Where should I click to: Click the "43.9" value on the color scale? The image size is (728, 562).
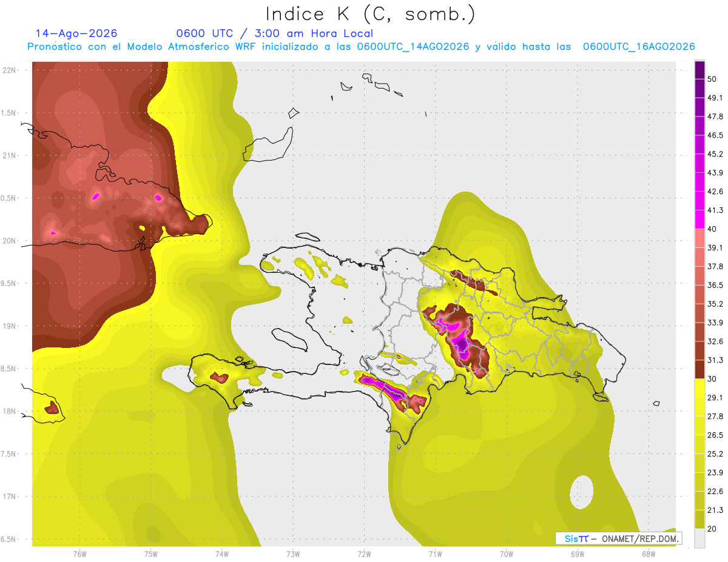(x=715, y=173)
